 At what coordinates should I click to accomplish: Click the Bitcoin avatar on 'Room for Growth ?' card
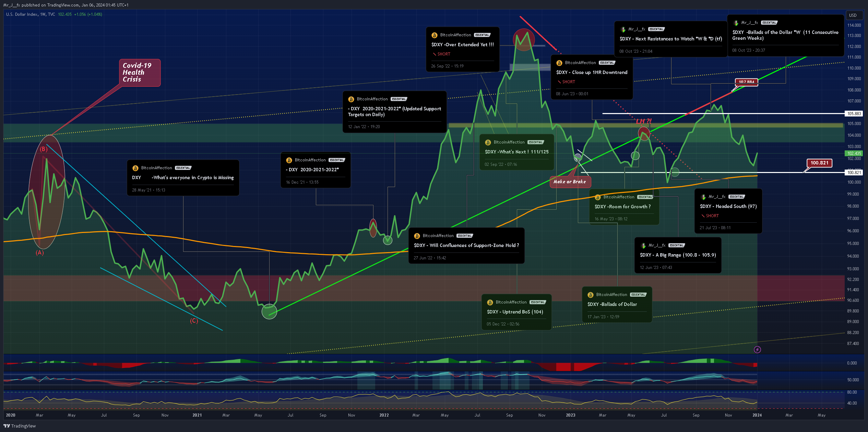click(597, 197)
